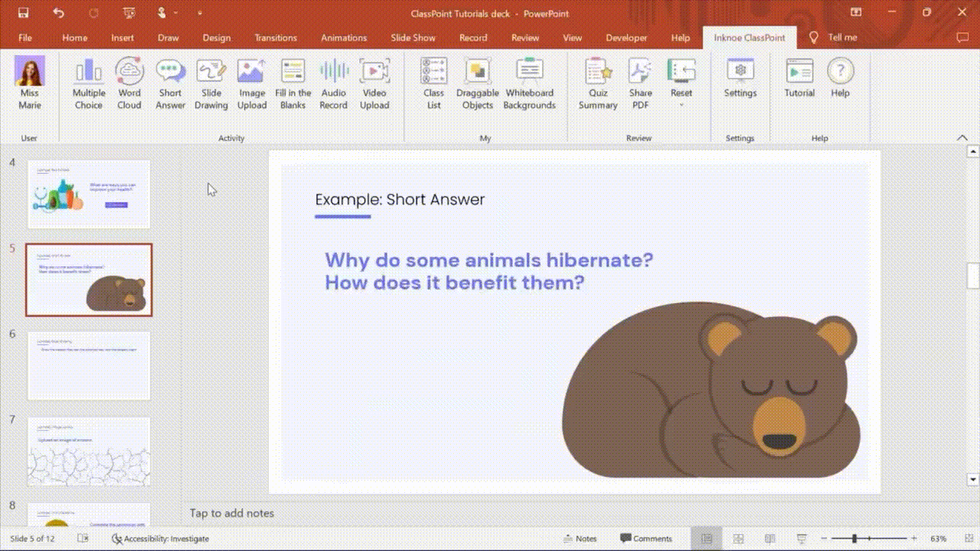
Task: Click the Comments button in status bar
Action: (x=645, y=539)
